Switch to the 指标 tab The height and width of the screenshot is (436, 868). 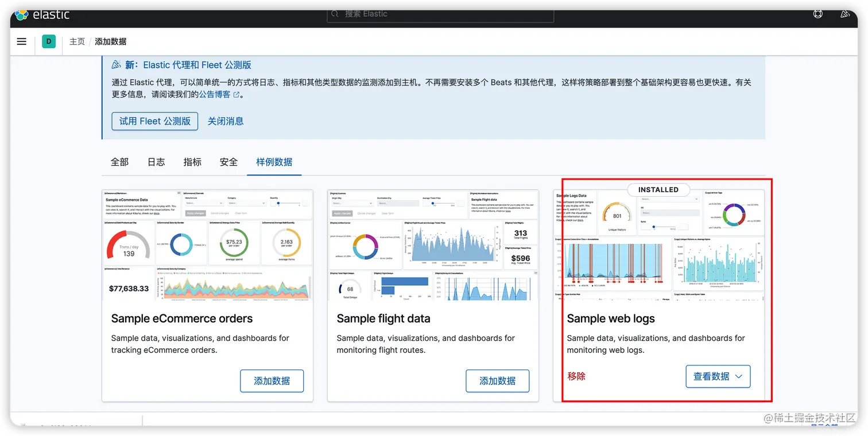click(192, 162)
